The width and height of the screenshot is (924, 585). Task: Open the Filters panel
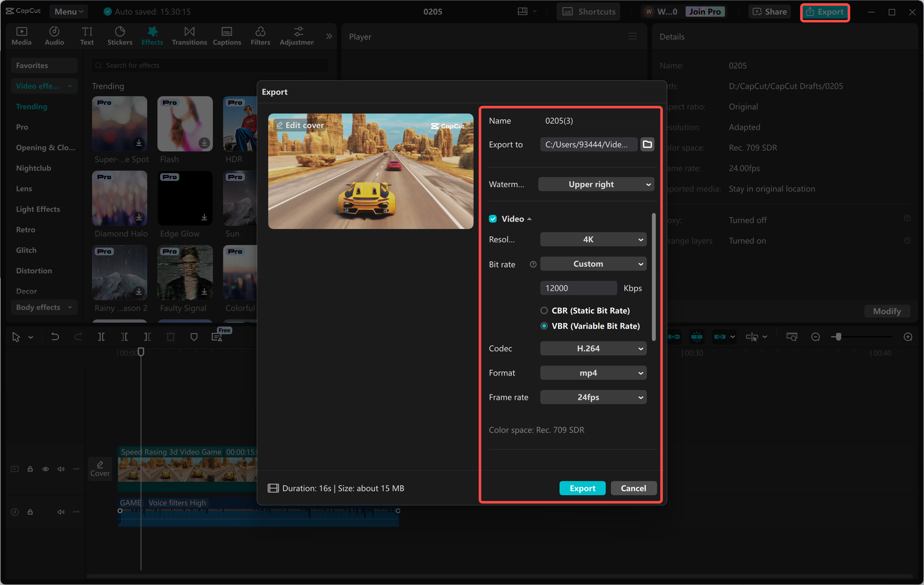coord(261,36)
